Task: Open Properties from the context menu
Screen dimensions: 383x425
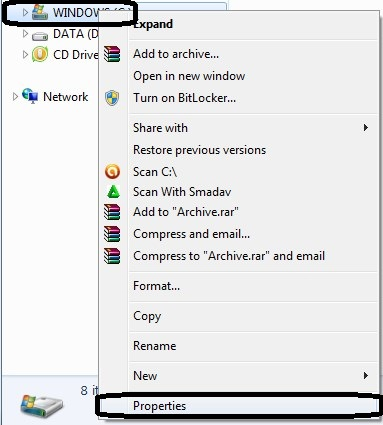Action: click(239, 406)
